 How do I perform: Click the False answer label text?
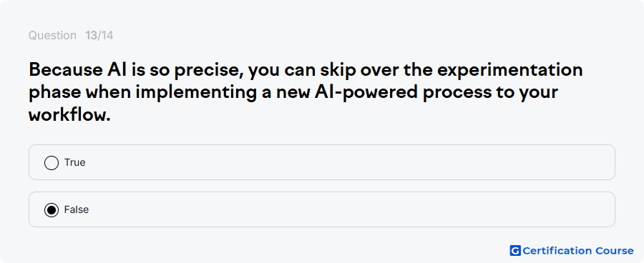(x=77, y=209)
